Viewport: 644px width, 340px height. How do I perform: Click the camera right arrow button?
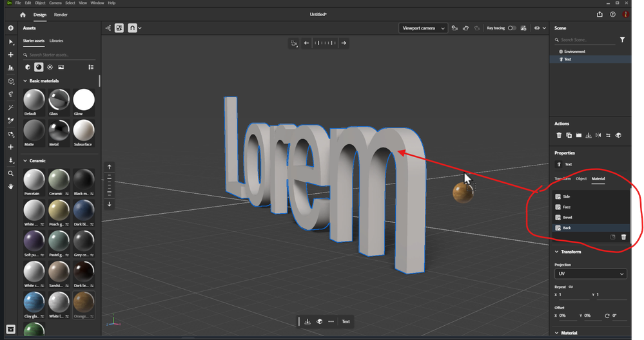pos(344,43)
